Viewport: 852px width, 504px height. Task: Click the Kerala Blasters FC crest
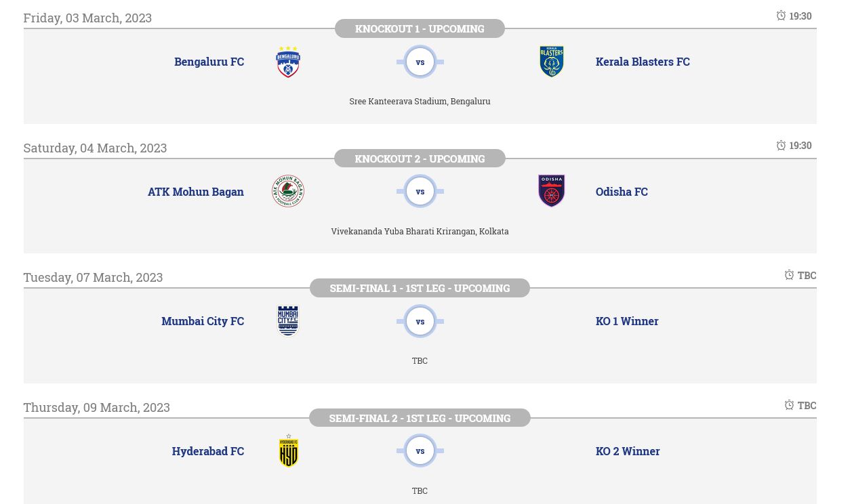click(551, 62)
